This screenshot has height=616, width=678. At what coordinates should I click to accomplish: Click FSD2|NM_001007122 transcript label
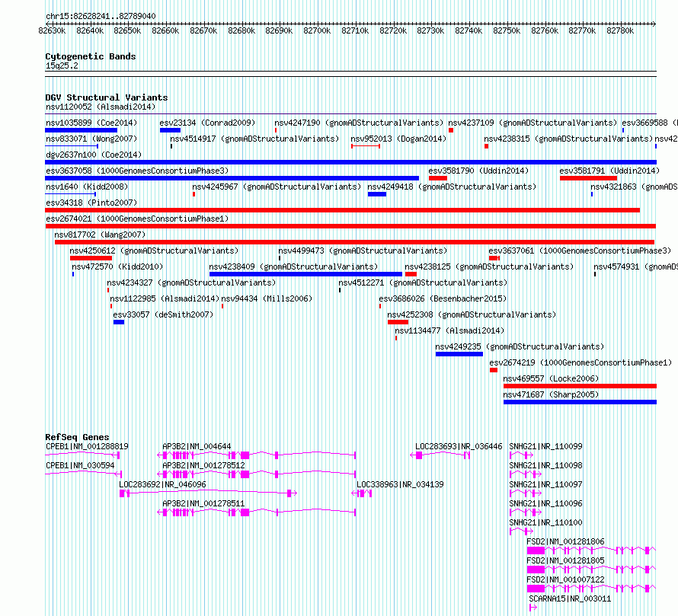click(x=565, y=579)
